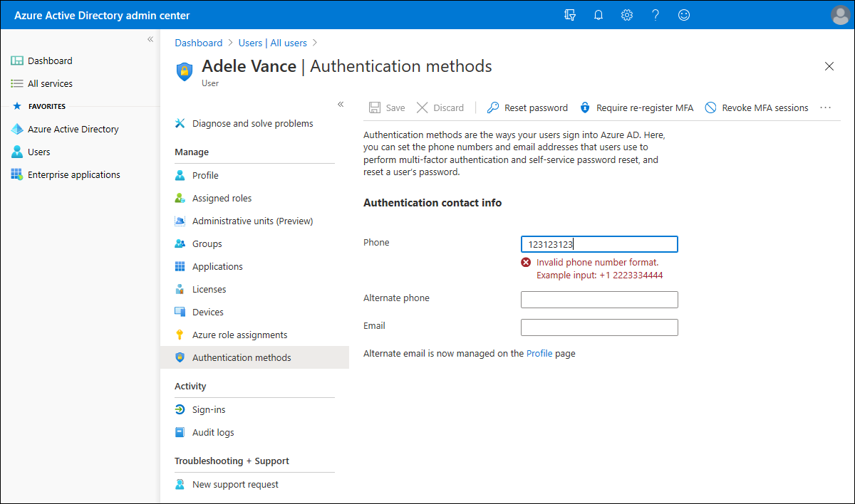Collapse the left navigation pane chevron
Viewport: 855px width, 504px height.
pyautogui.click(x=150, y=39)
